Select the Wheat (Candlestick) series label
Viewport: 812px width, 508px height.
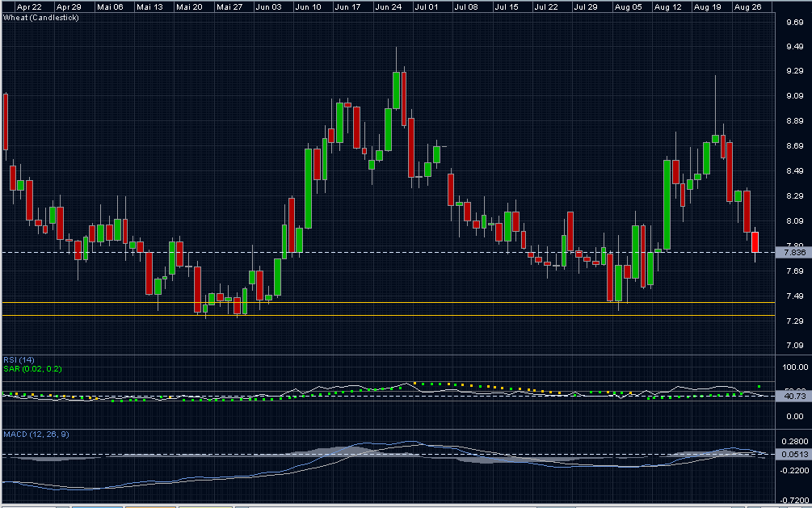[x=41, y=18]
